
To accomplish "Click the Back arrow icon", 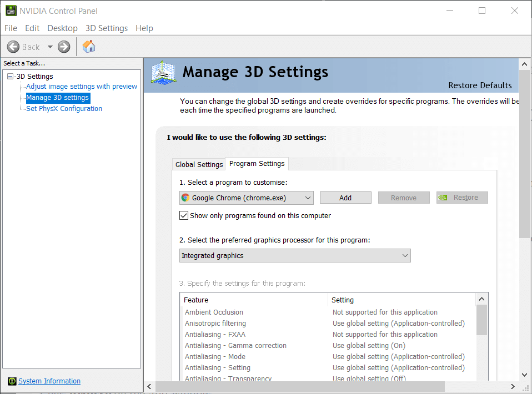I will (x=13, y=47).
